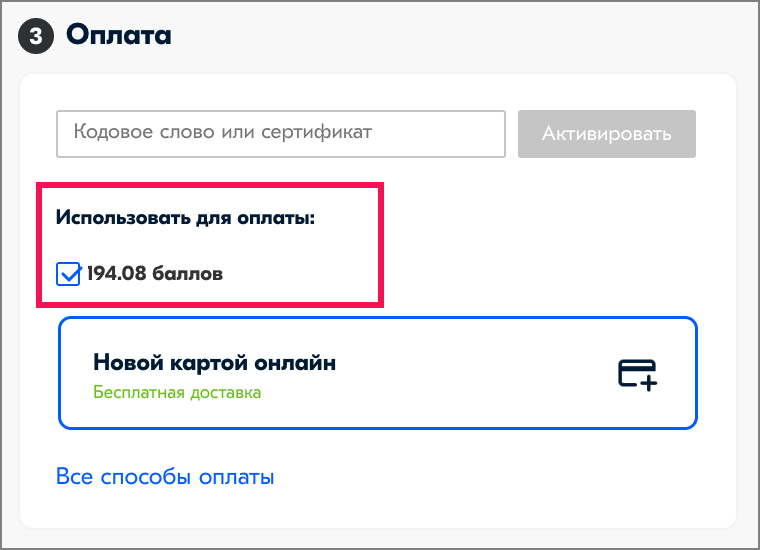Click the add-new-card icon with plus sign
The height and width of the screenshot is (550, 760).
637,375
